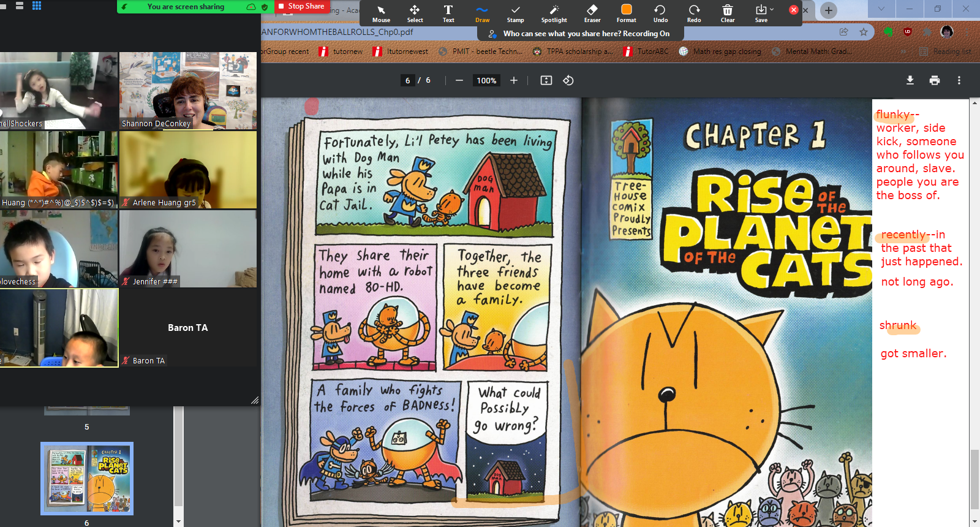Screen dimensions: 980x527
Task: Open the 'TutorABC' bookmark
Action: pos(646,51)
